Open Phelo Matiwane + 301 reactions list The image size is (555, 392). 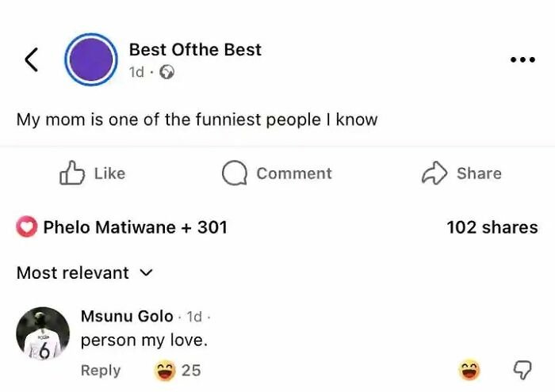pos(135,227)
